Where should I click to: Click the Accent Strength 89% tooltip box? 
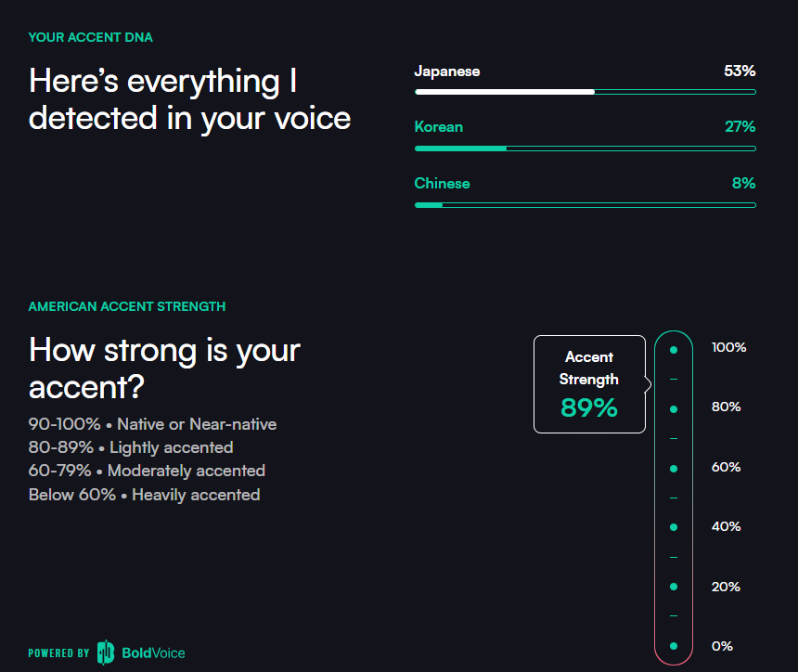[x=589, y=384]
